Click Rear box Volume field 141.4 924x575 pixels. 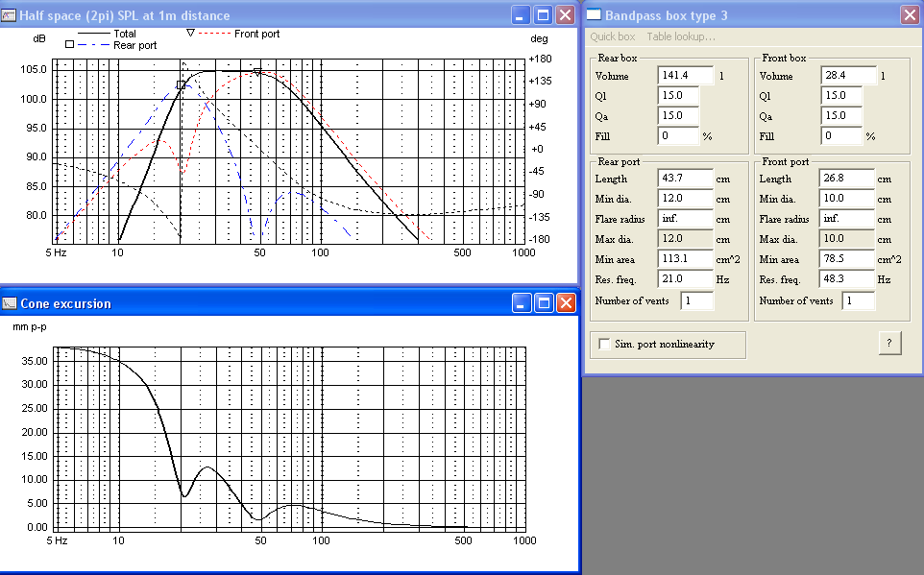686,76
